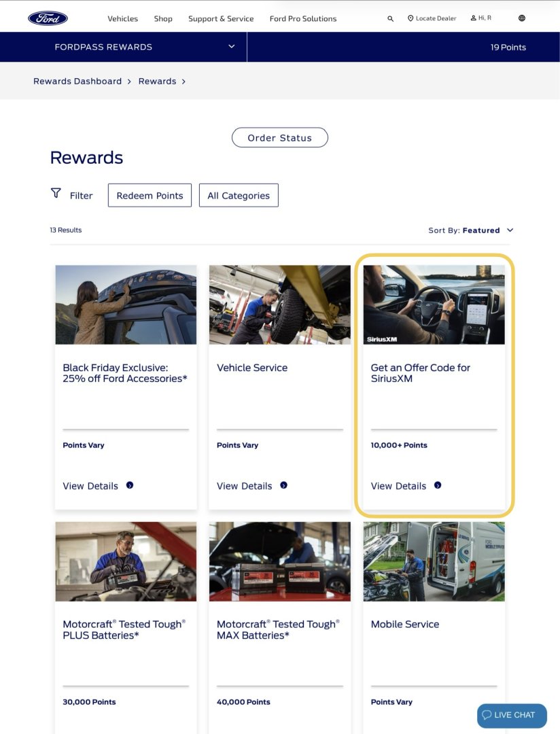
Task: Open the user account icon
Action: (474, 18)
